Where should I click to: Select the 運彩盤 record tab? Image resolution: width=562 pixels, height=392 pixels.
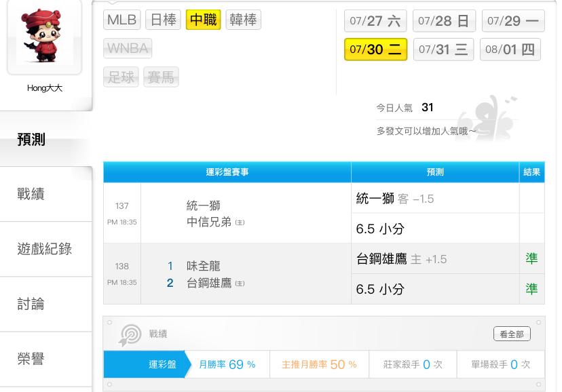(147, 364)
